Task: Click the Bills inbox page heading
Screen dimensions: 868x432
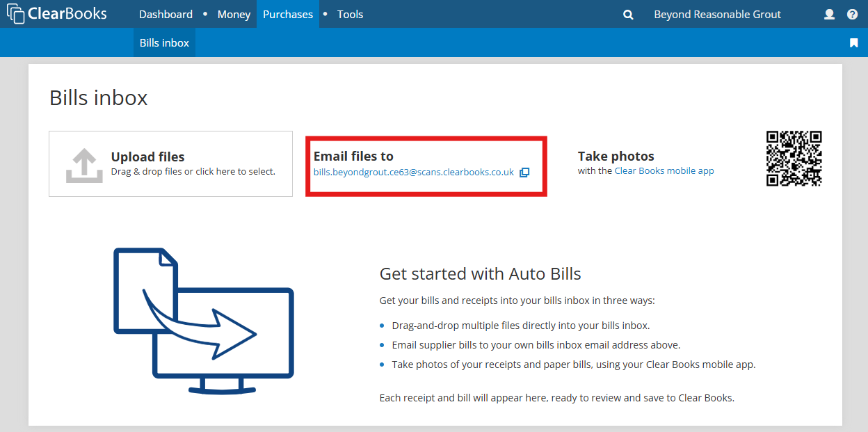Action: tap(99, 98)
